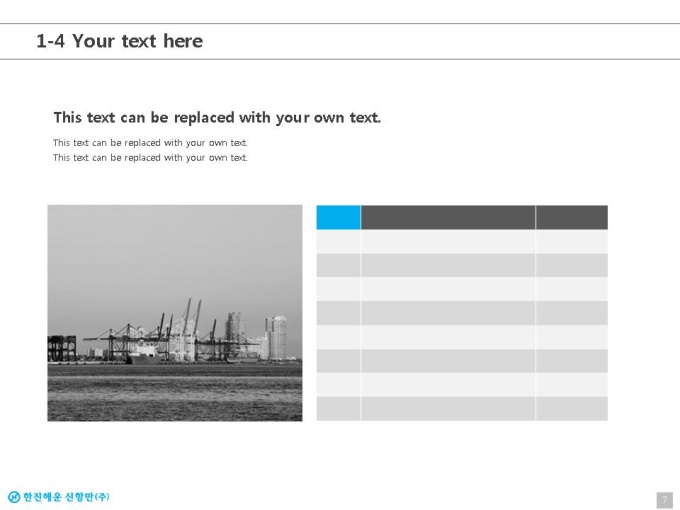Image resolution: width=680 pixels, height=510 pixels.
Task: Select the sixth data row's middle cell
Action: (x=448, y=361)
